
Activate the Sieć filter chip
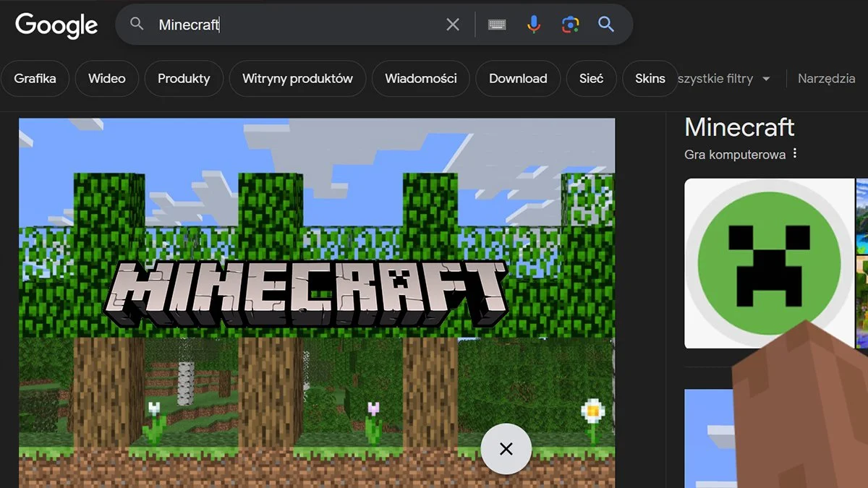tap(591, 79)
